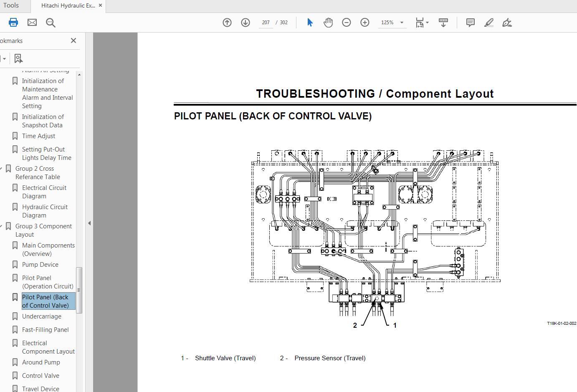Open the Find text magnifier icon
The height and width of the screenshot is (392, 577).
click(x=51, y=23)
